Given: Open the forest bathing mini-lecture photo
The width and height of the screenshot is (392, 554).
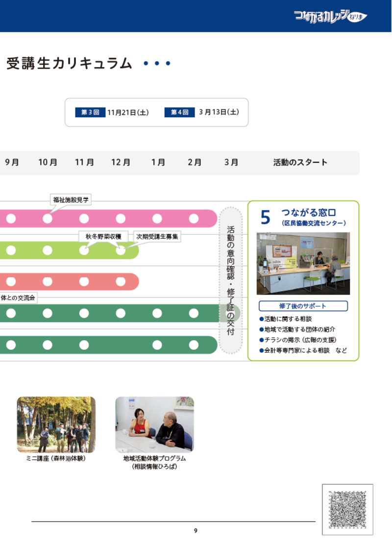Looking at the screenshot, I should point(56,425).
